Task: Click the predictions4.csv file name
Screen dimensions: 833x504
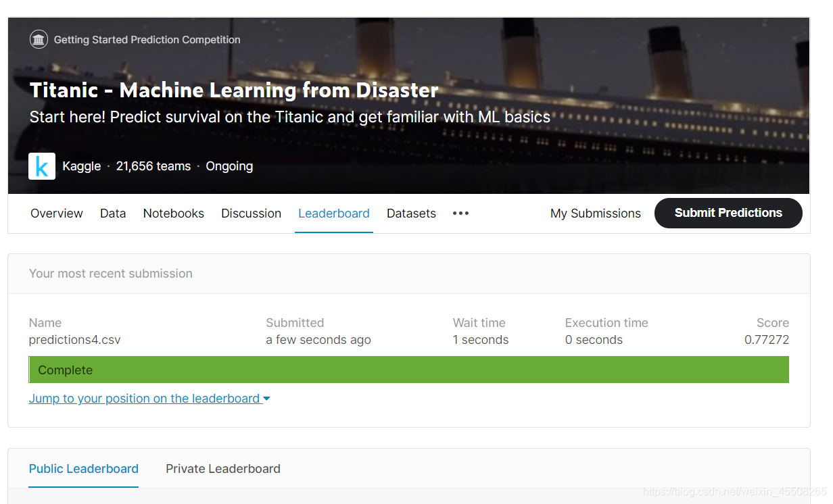Action: point(75,340)
